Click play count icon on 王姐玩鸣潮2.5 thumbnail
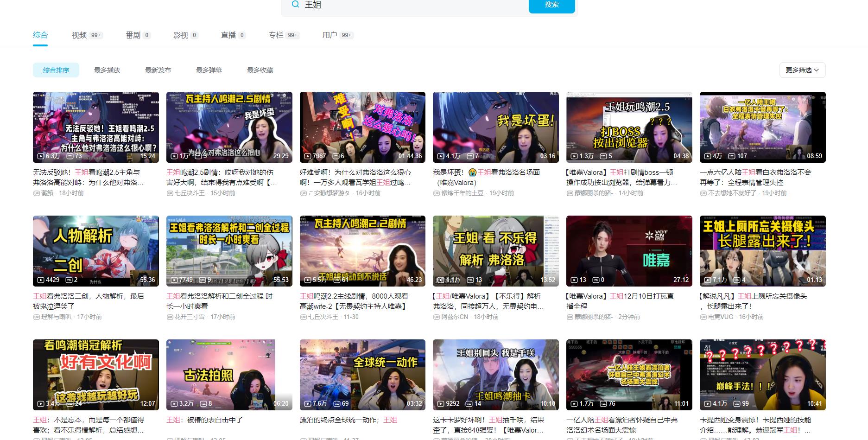 click(x=574, y=156)
